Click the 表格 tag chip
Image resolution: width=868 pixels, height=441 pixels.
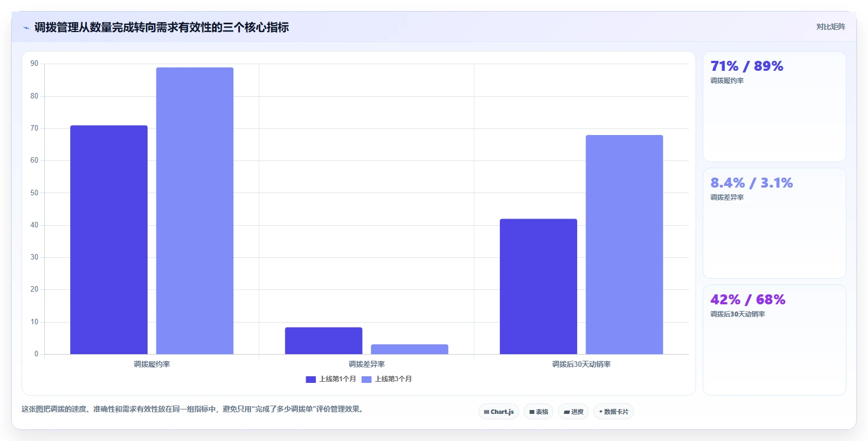pyautogui.click(x=538, y=412)
